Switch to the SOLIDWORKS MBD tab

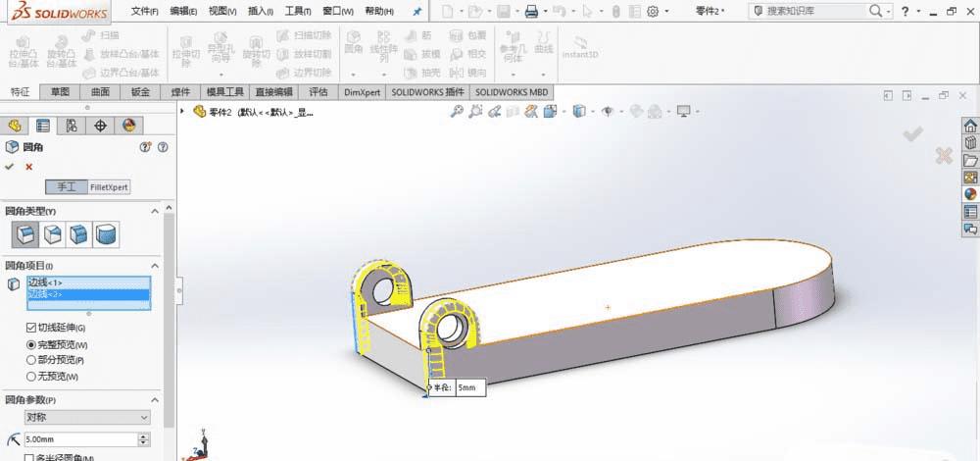(x=512, y=92)
